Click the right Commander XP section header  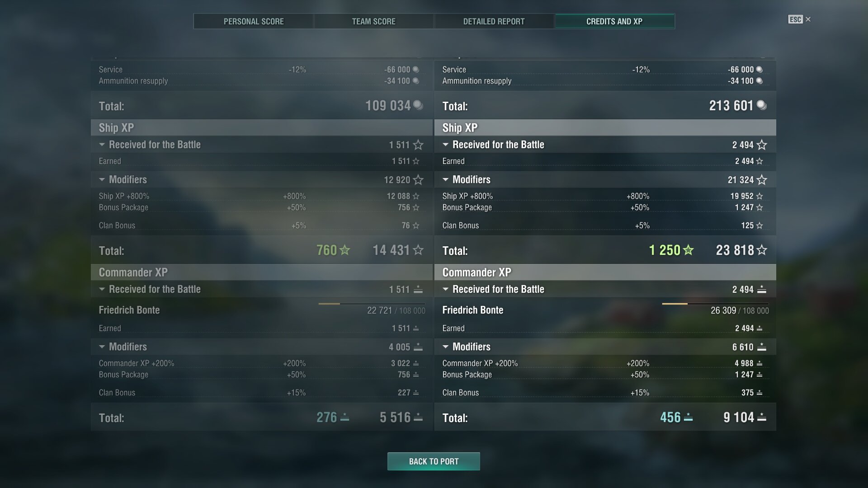[605, 272]
